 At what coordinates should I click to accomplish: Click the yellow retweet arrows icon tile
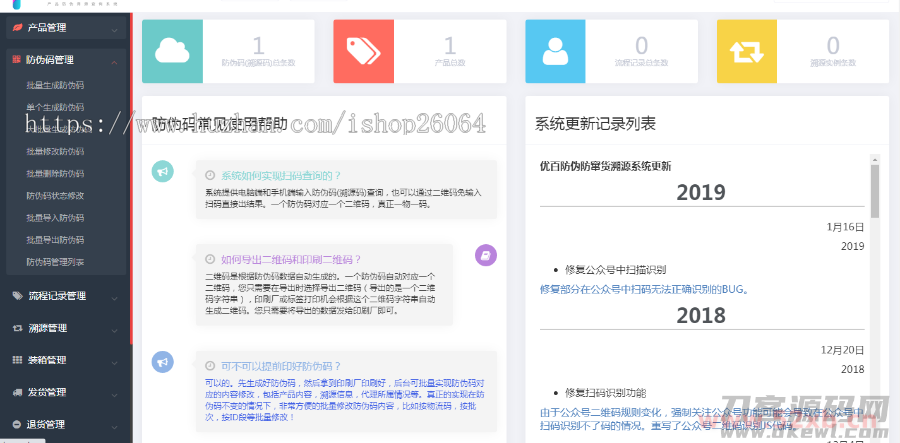click(746, 49)
